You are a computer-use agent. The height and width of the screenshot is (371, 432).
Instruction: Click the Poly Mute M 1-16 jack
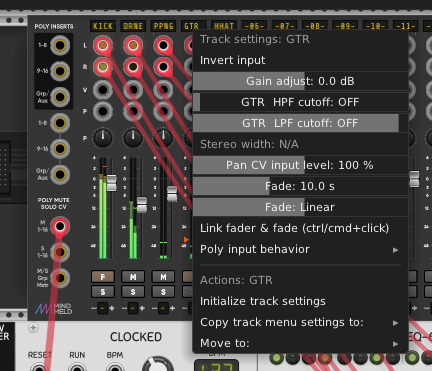point(60,226)
